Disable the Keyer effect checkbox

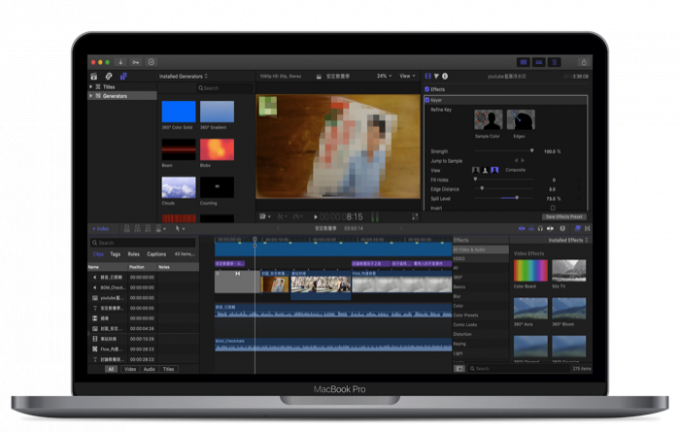(427, 99)
